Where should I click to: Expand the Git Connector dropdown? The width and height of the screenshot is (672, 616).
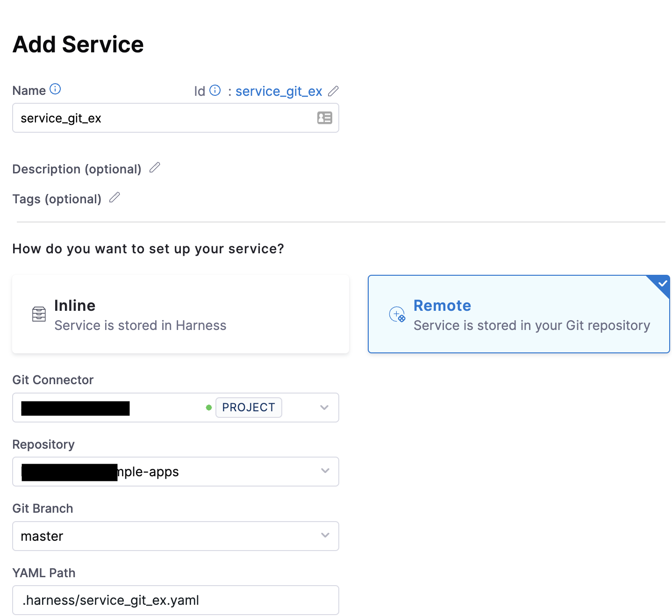(x=324, y=408)
